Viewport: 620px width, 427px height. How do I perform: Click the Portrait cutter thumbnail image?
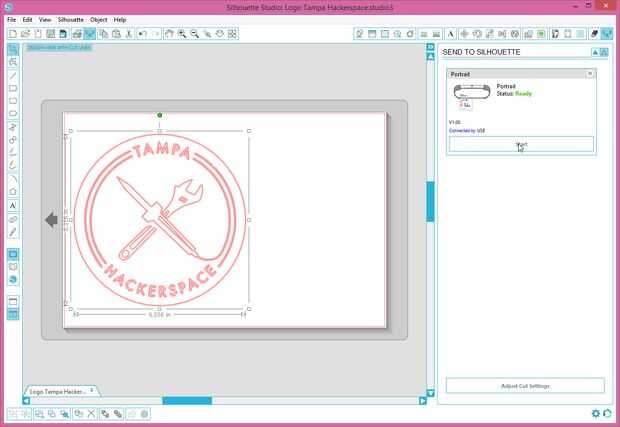[471, 92]
